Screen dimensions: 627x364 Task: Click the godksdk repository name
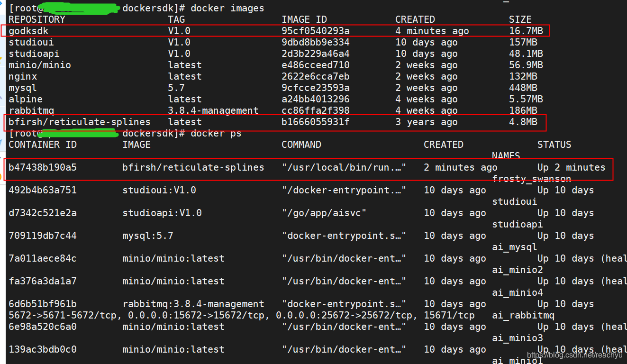coord(28,31)
